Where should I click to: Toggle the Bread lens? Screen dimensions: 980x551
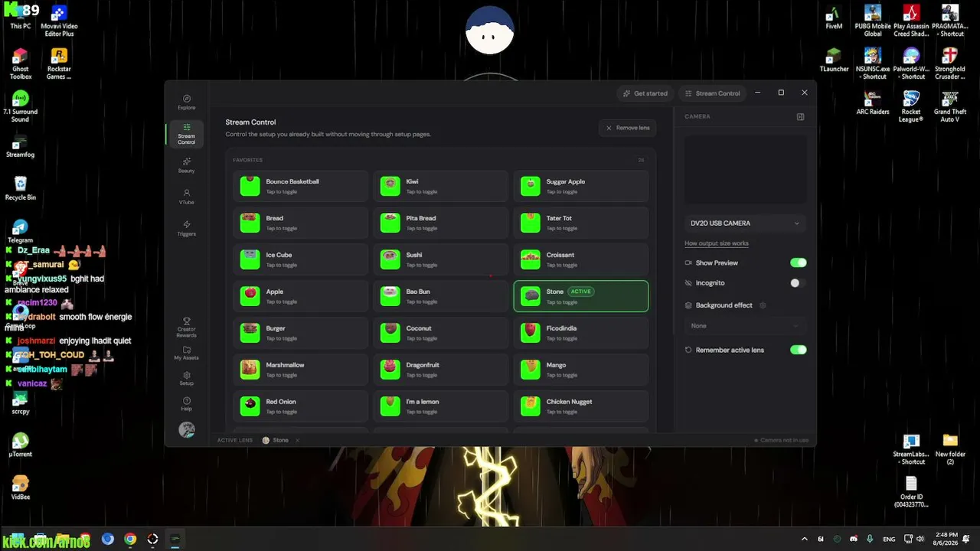point(301,223)
